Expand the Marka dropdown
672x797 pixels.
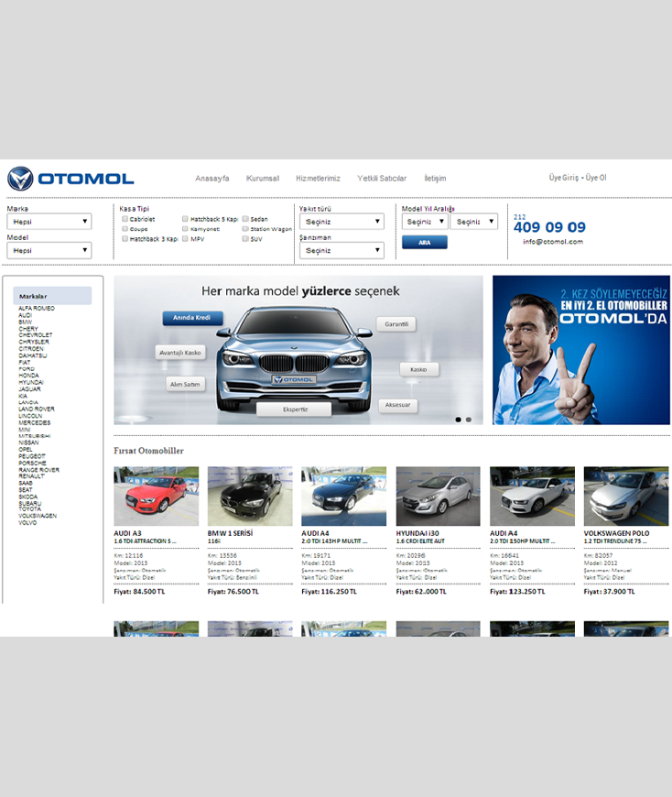click(49, 222)
